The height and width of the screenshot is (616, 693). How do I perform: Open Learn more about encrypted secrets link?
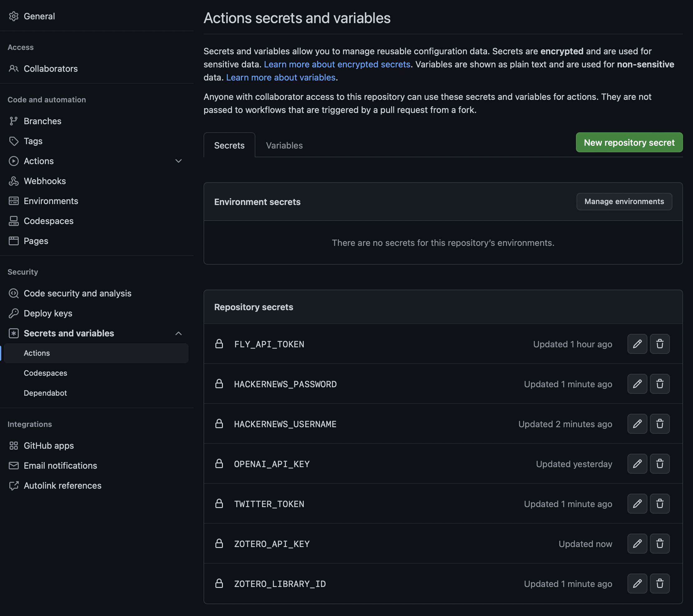click(337, 64)
